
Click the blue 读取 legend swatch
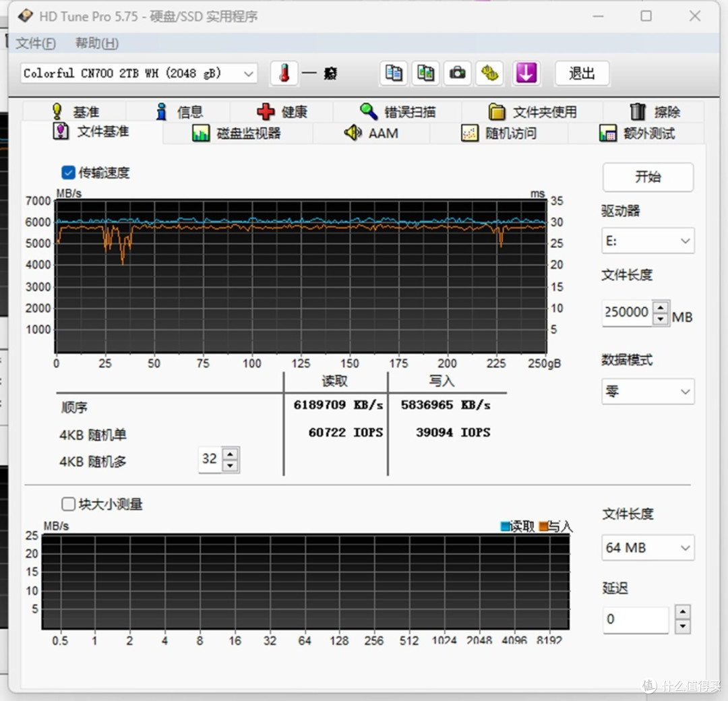505,526
